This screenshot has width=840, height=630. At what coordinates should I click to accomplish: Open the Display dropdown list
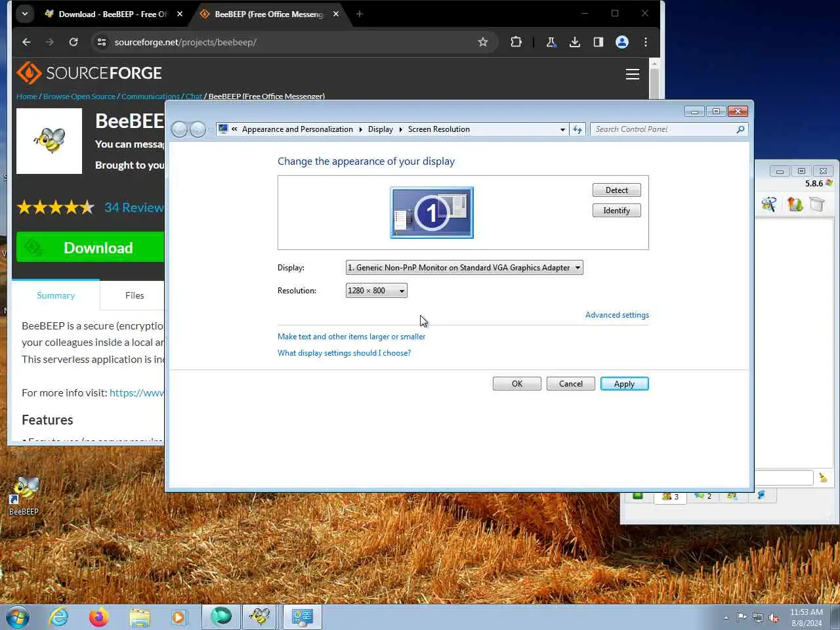click(465, 268)
